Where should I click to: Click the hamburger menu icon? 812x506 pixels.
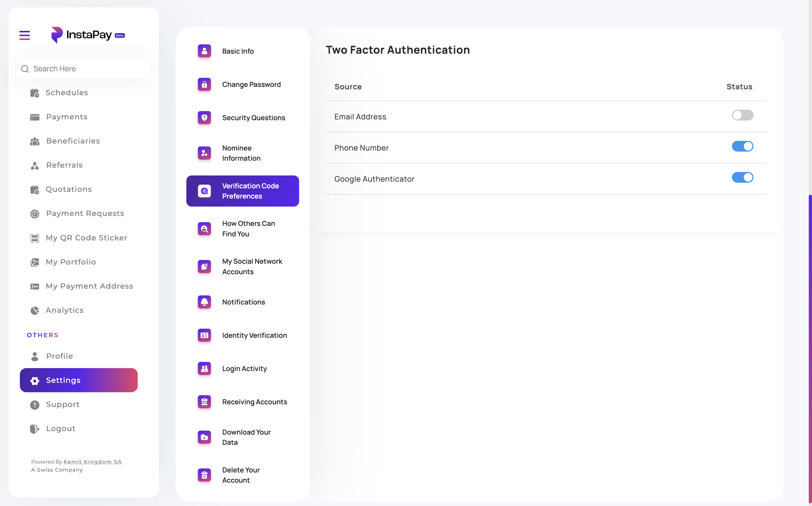click(x=24, y=35)
